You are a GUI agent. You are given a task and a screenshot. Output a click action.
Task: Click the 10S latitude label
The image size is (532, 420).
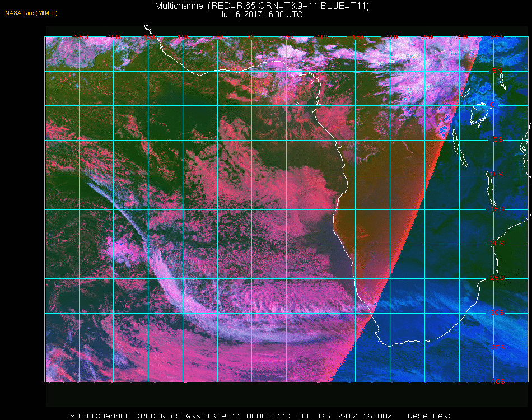point(496,174)
